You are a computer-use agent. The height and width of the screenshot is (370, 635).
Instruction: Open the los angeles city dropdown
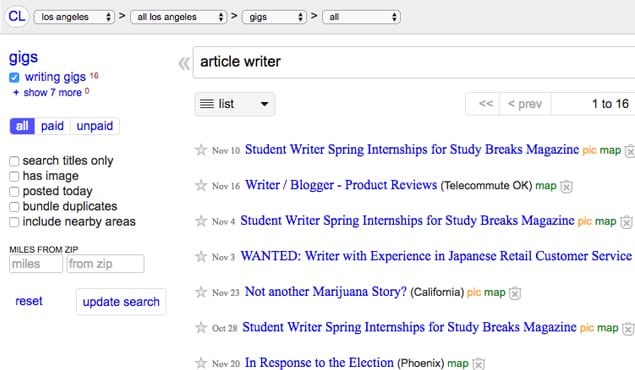click(x=74, y=17)
